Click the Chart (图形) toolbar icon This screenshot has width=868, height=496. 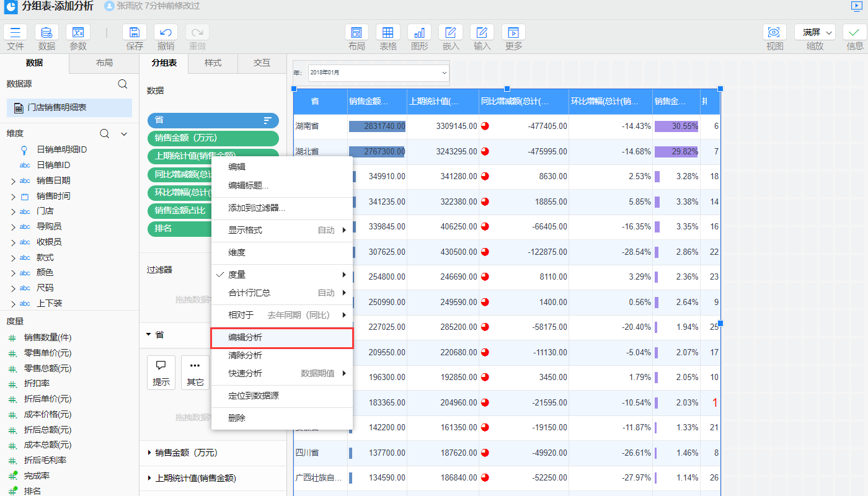point(419,33)
